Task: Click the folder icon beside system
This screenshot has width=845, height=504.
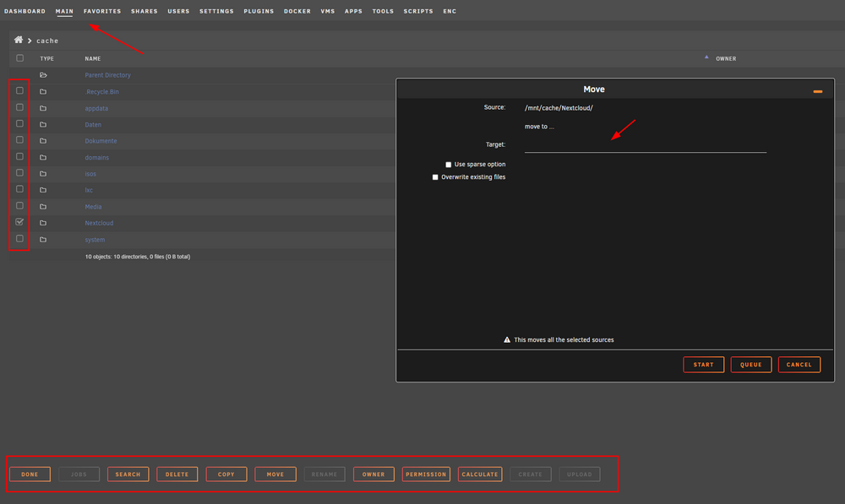Action: coord(43,240)
